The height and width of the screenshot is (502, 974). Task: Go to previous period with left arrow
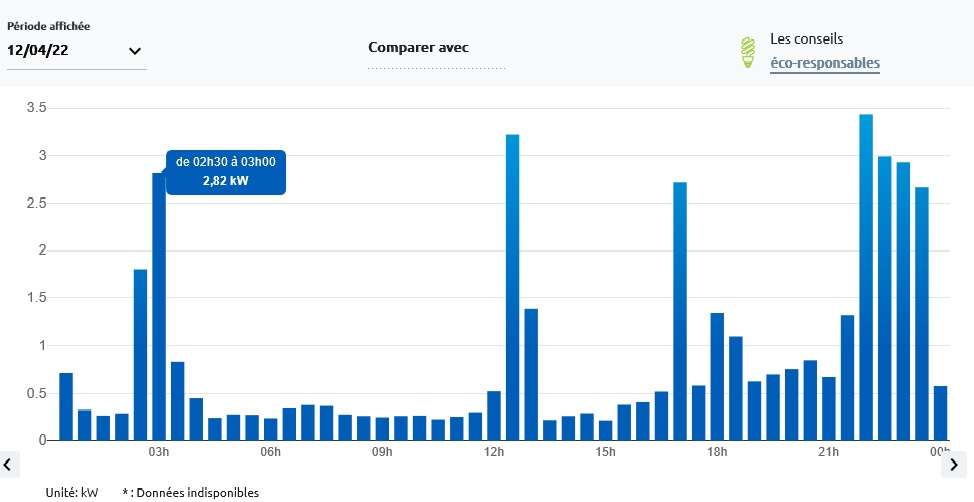(x=8, y=464)
